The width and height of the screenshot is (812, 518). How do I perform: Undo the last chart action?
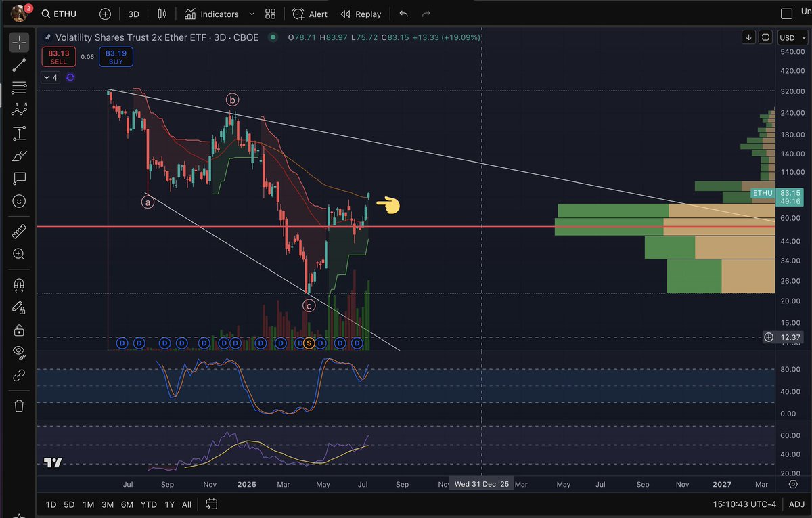404,14
